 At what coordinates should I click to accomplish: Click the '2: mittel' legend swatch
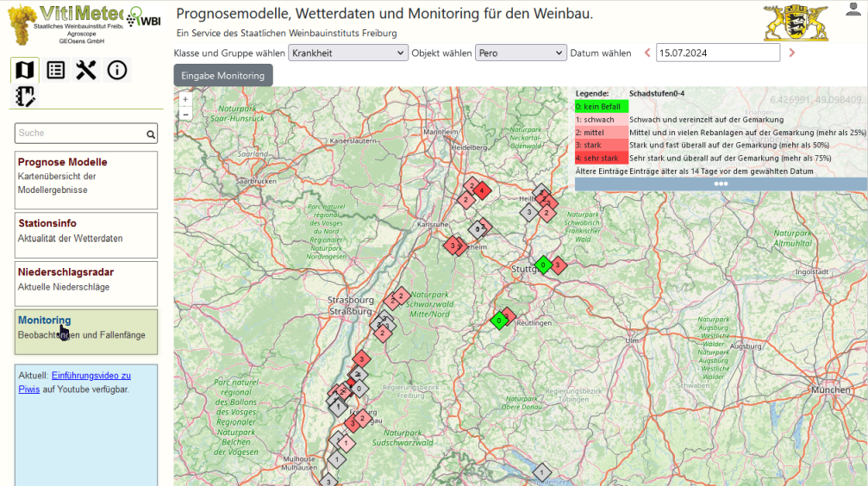[x=602, y=133]
